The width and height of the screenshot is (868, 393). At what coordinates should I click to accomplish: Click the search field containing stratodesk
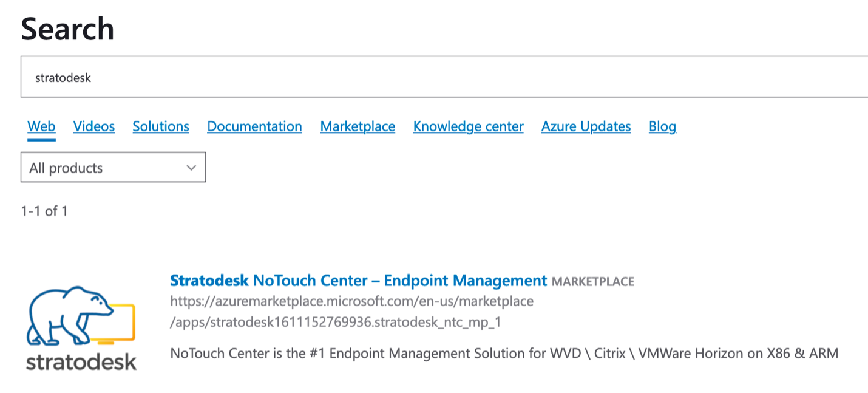(x=444, y=77)
